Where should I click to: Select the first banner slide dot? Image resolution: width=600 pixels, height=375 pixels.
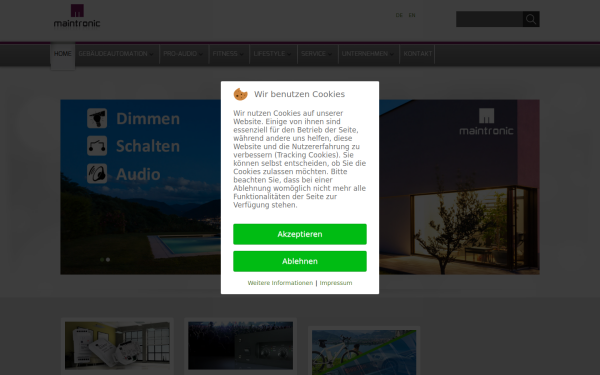102,259
